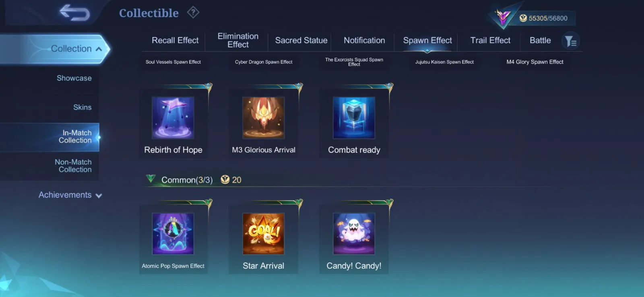The height and width of the screenshot is (297, 644).
Task: Choose the Atomic Pop Spawn Effect icon
Action: (173, 233)
